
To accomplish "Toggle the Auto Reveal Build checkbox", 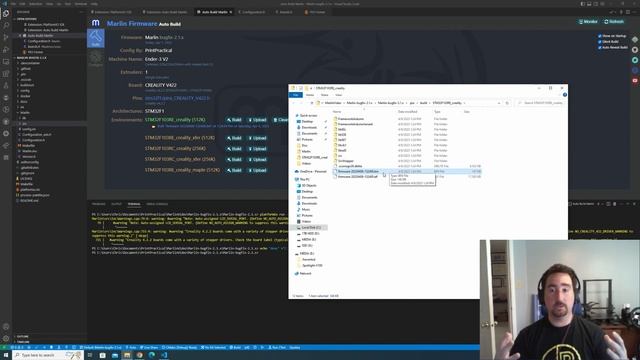I will 600,47.
